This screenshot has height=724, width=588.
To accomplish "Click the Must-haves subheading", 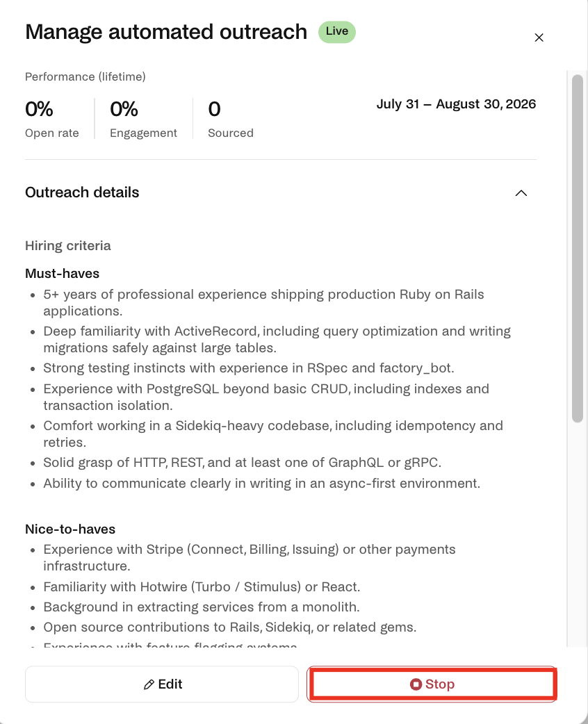I will coord(62,273).
